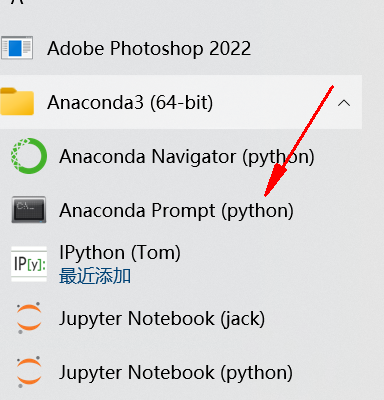Open the Jupyter Notebook (python) orange icon
This screenshot has height=400, width=384.
point(29,372)
